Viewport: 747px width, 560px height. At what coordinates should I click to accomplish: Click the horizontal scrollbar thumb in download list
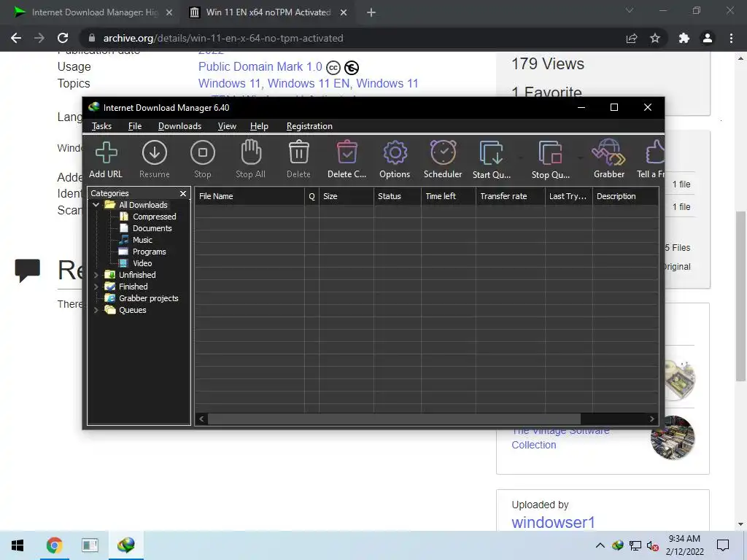(x=395, y=419)
